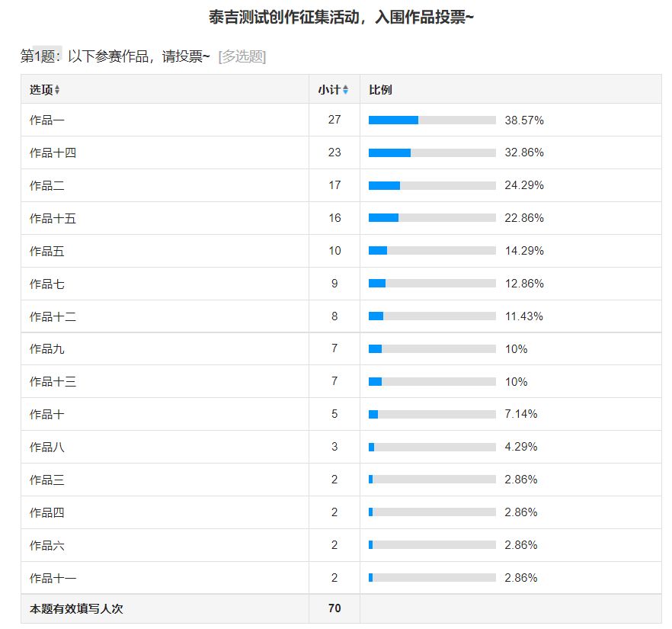Click the sort arrows beside 小计 header
Viewport: 672px width, 629px height.
[345, 90]
